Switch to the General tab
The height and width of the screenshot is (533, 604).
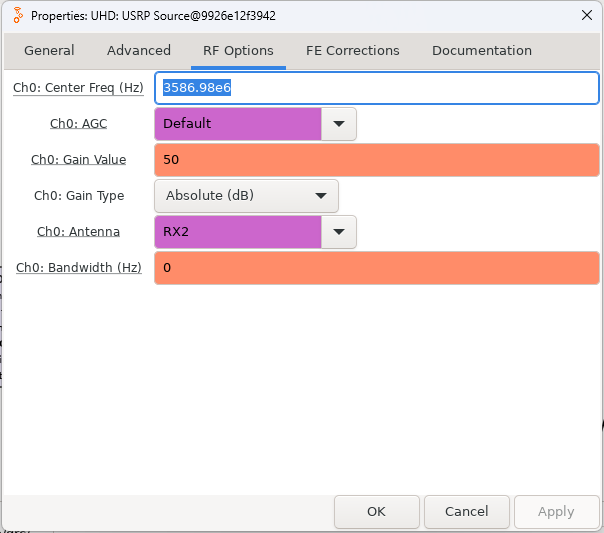49,50
